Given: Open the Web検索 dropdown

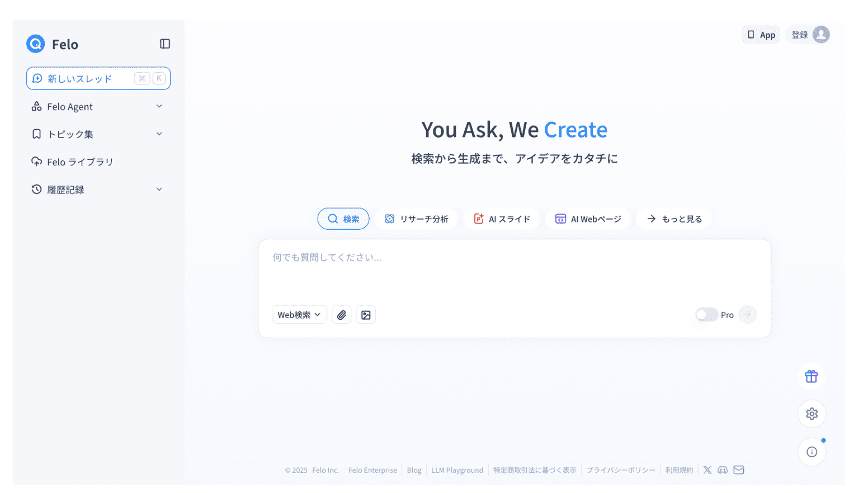Looking at the screenshot, I should 300,315.
